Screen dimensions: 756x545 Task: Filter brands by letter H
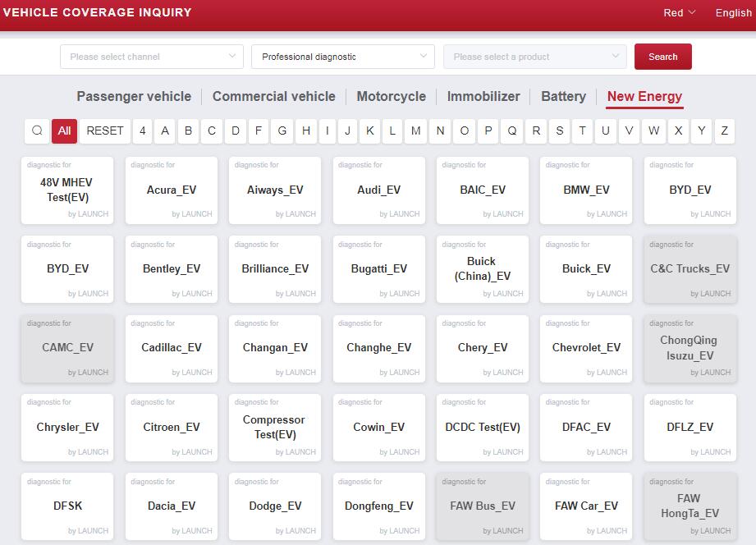click(306, 131)
